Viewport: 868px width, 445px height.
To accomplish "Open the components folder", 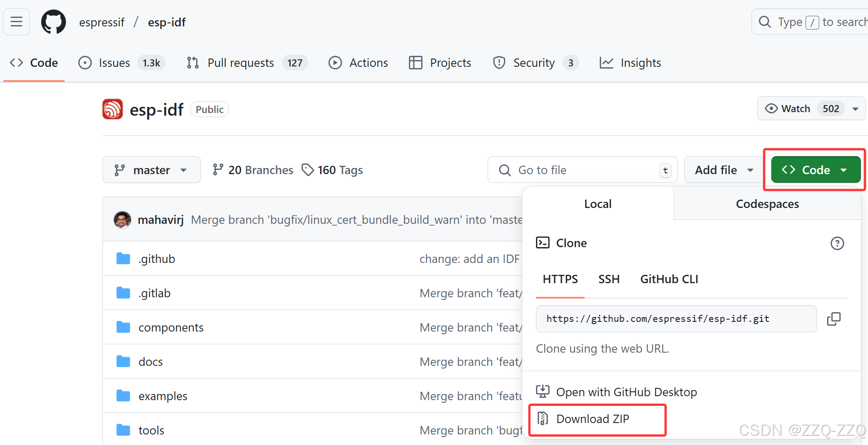I will (171, 327).
